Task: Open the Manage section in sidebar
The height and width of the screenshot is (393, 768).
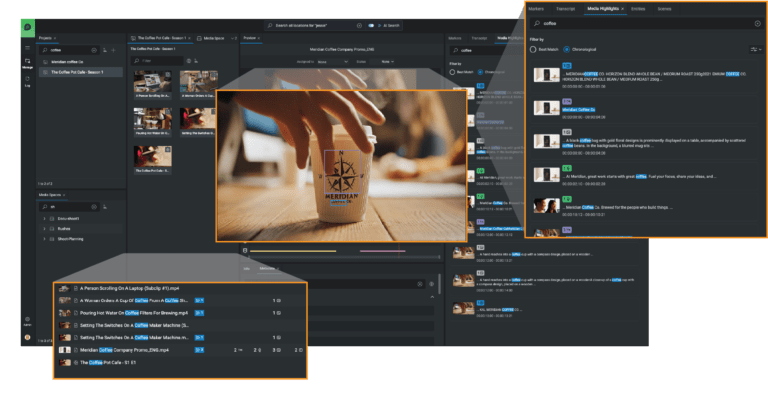Action: point(27,63)
